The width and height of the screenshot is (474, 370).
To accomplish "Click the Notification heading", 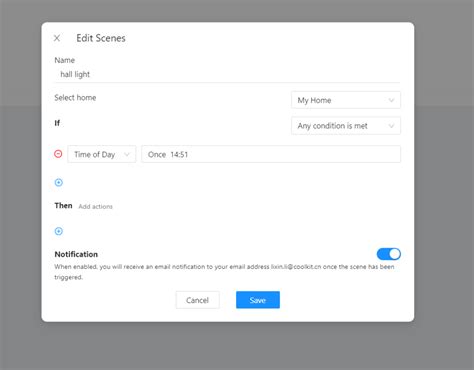I will click(76, 254).
